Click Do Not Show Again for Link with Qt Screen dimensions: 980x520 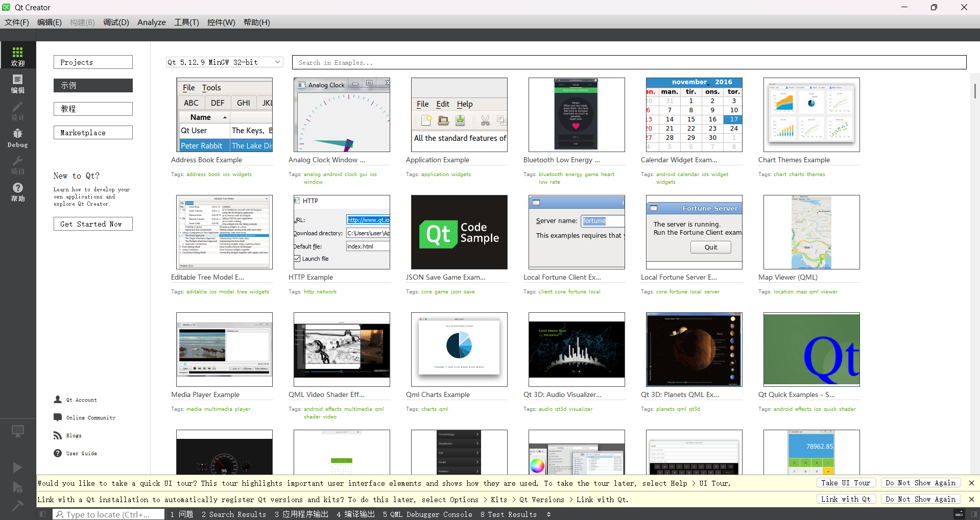tap(921, 499)
